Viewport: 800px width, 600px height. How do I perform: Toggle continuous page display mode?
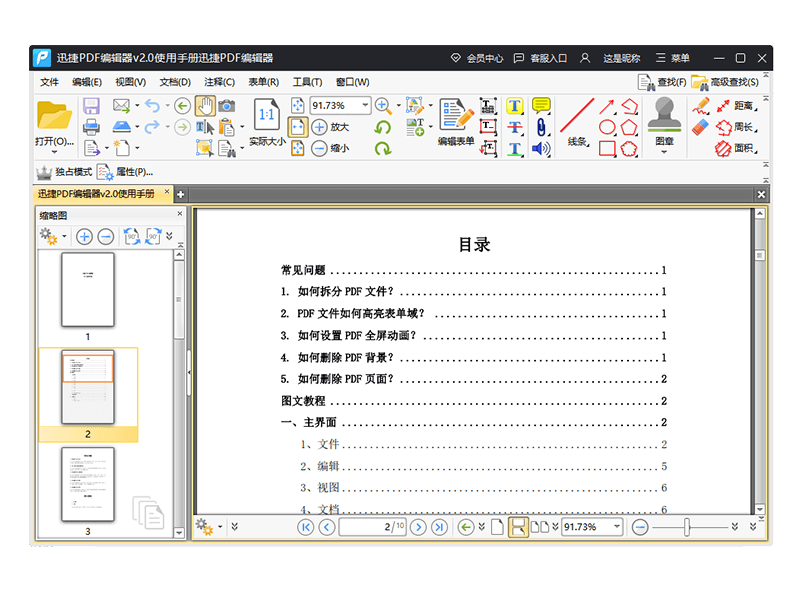coord(519,526)
